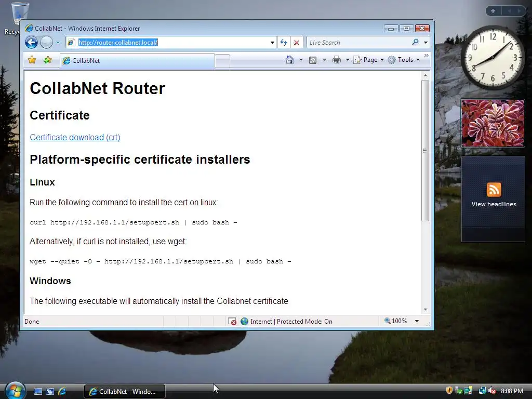Image resolution: width=532 pixels, height=399 pixels.
Task: Click the Windows Security shield tray icon
Action: (x=449, y=391)
